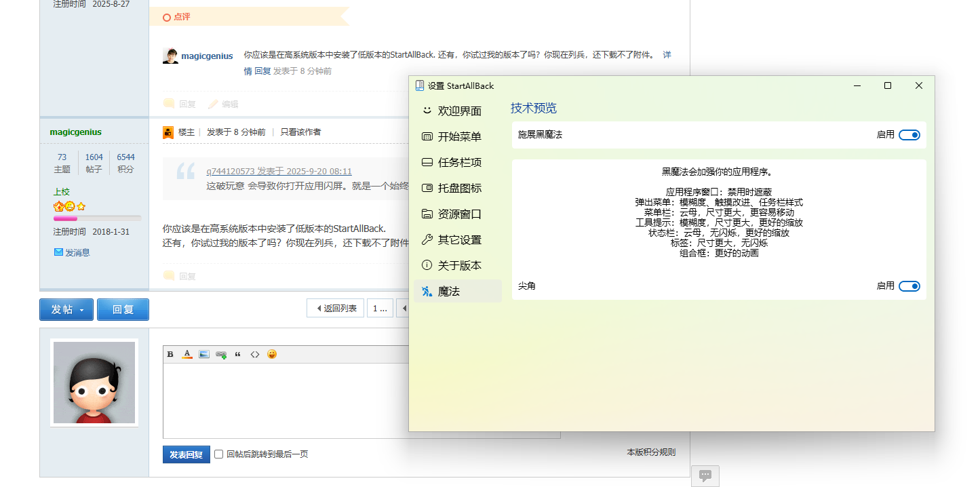Maximize the StartAllBack settings window

(888, 85)
